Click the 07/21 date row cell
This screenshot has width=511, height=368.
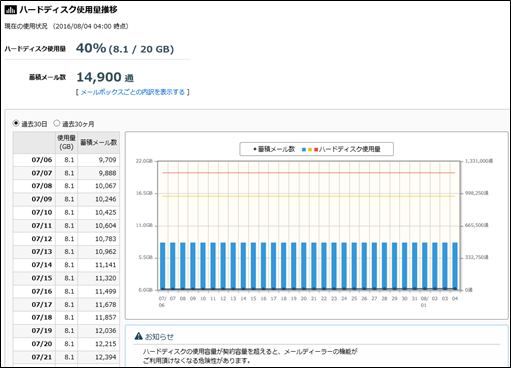(34, 357)
